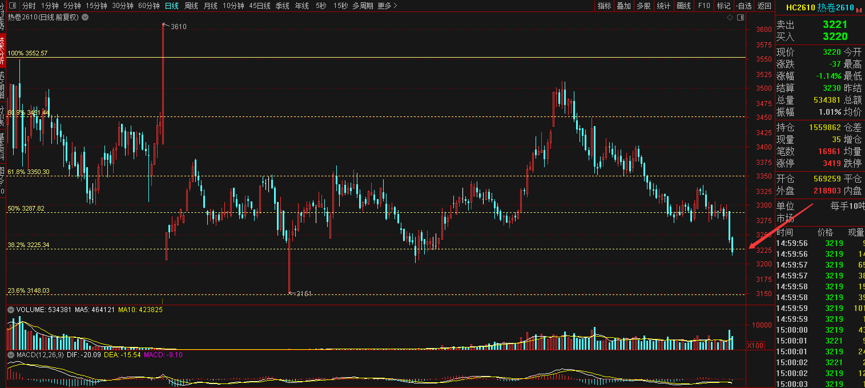Viewport: 865px width, 388px height.
Task: Switch to 年线 yearly chart
Action: (x=302, y=6)
